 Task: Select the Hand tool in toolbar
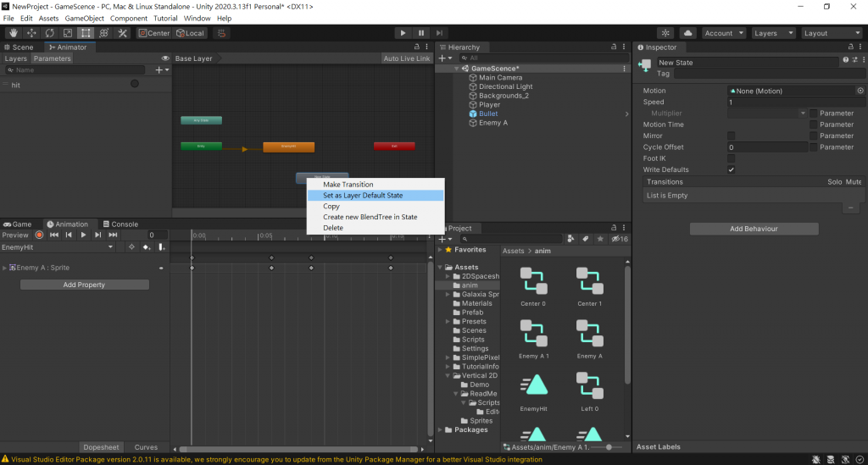click(14, 33)
